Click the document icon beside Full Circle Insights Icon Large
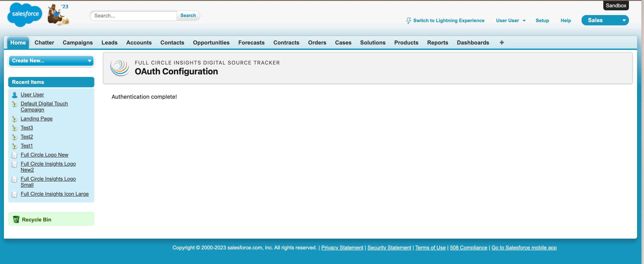Screen dimensions: 644x264 click(14, 194)
